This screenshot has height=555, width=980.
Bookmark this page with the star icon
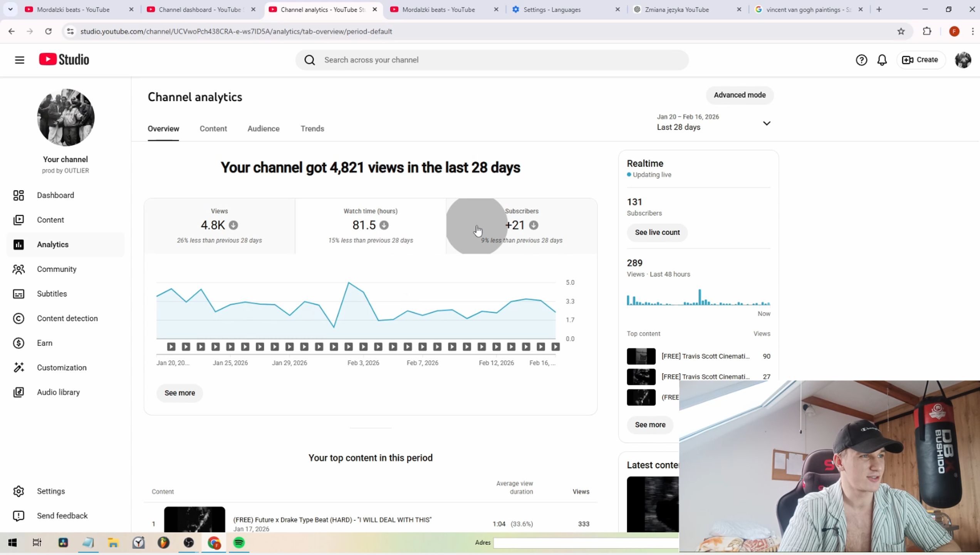click(x=901, y=32)
